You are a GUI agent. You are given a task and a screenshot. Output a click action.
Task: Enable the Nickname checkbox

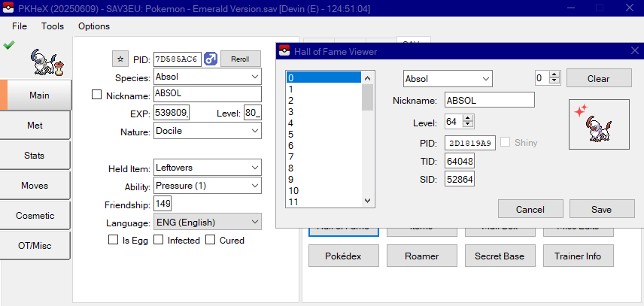tap(96, 95)
